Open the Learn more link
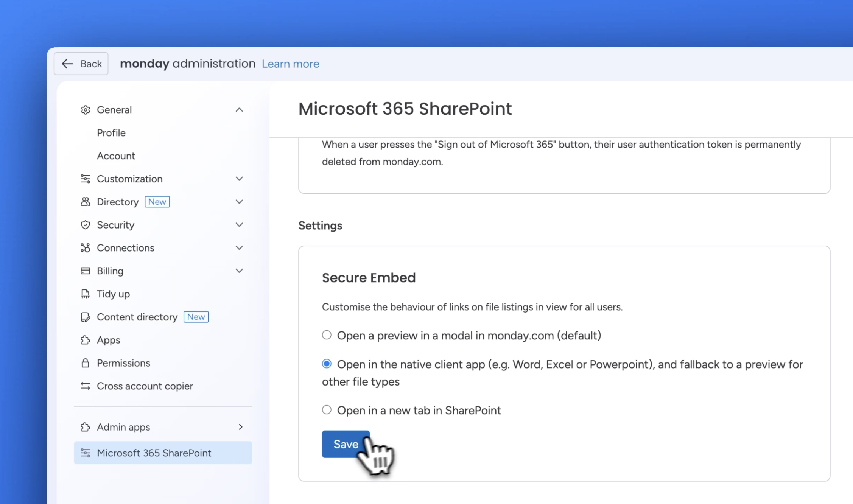 pos(290,64)
